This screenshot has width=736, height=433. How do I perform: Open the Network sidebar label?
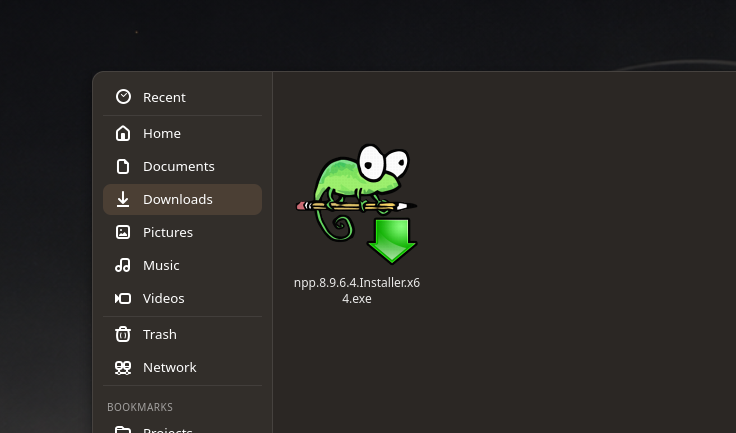pos(170,367)
